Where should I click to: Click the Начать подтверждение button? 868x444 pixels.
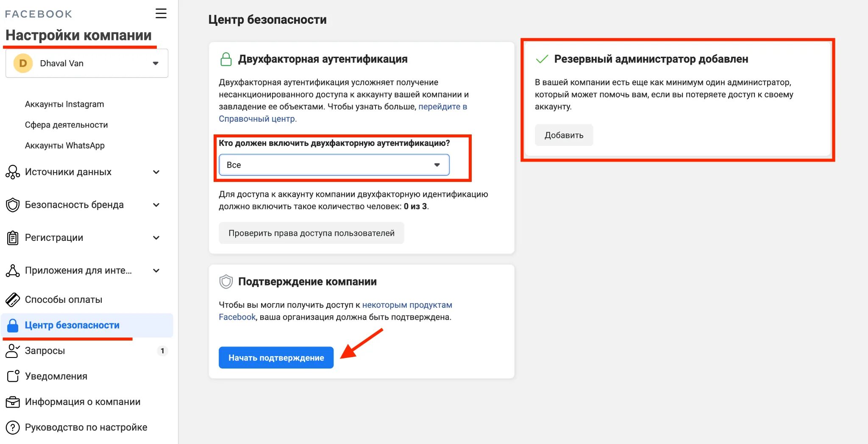(276, 357)
